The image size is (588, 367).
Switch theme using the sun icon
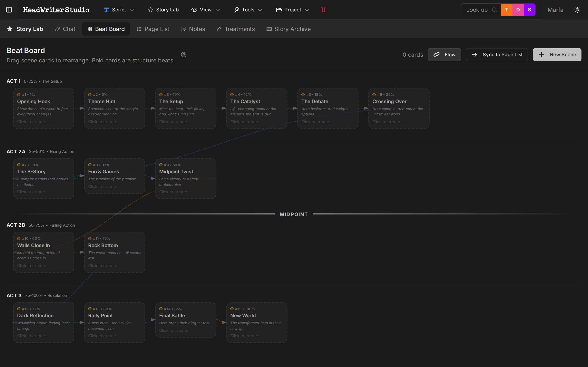tap(577, 10)
